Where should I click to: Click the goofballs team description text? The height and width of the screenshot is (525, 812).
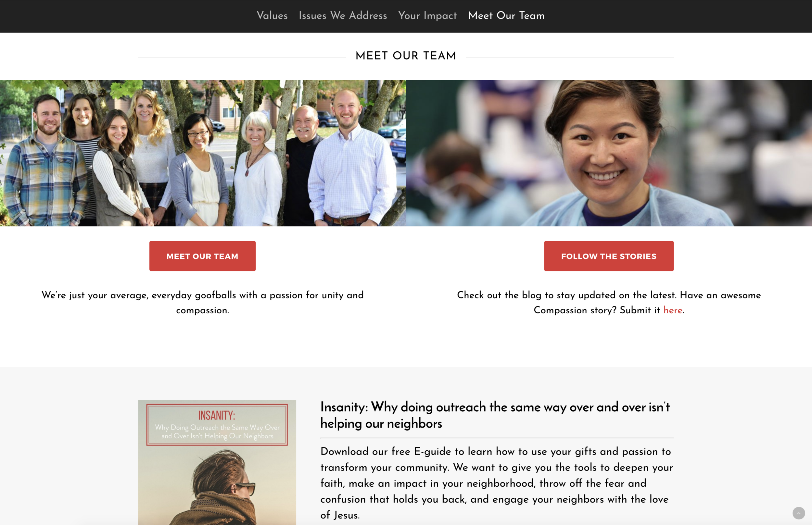coord(203,302)
